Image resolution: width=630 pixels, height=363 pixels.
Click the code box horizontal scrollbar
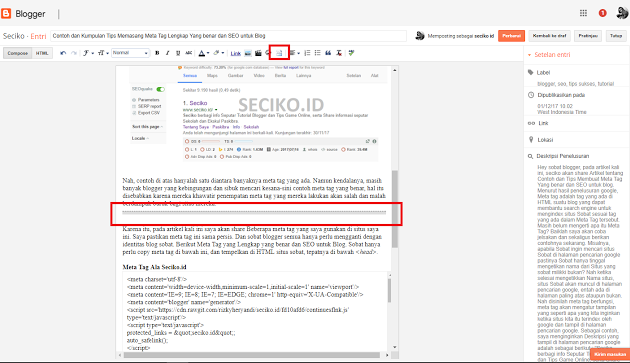click(252, 355)
